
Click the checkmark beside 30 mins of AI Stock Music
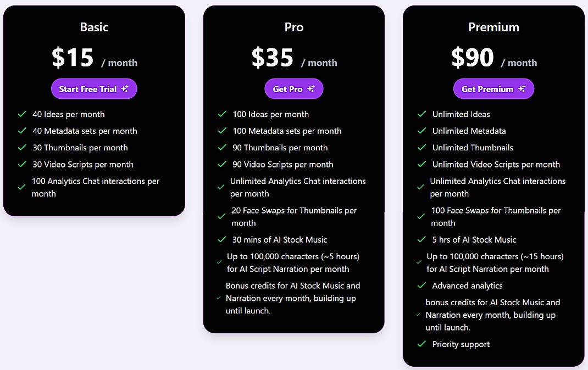tap(222, 240)
